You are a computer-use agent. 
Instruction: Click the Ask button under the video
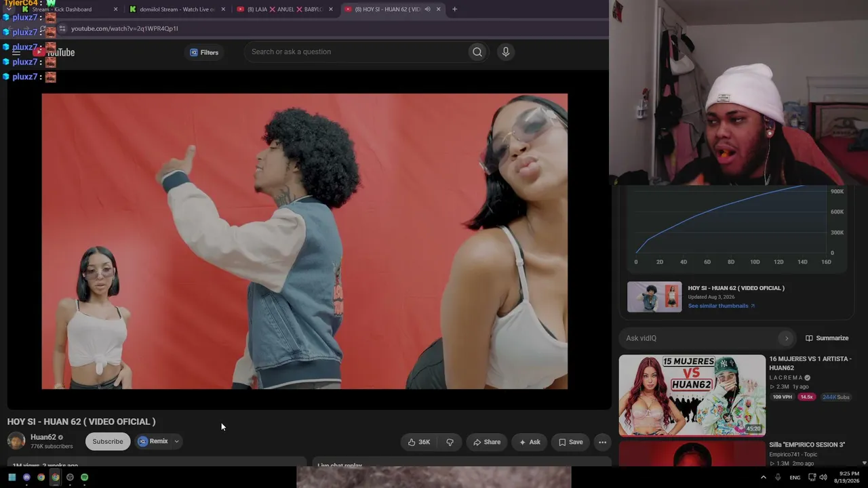tap(530, 442)
